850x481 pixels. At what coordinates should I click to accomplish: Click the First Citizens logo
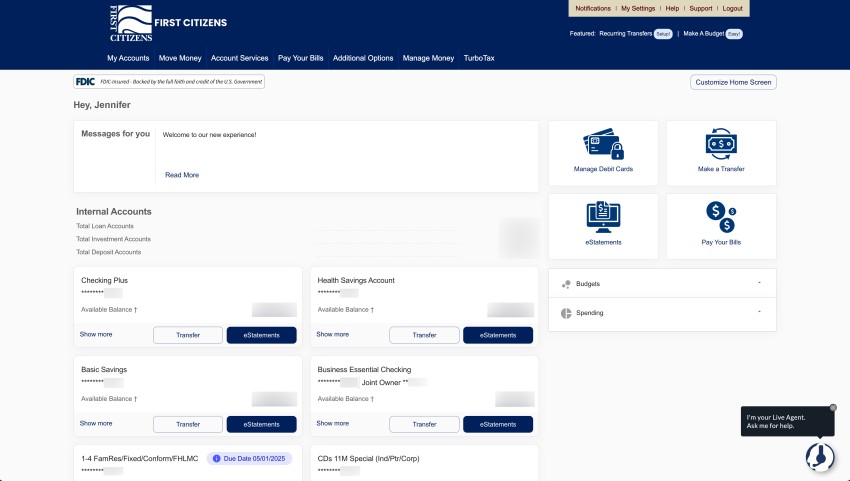pos(168,23)
